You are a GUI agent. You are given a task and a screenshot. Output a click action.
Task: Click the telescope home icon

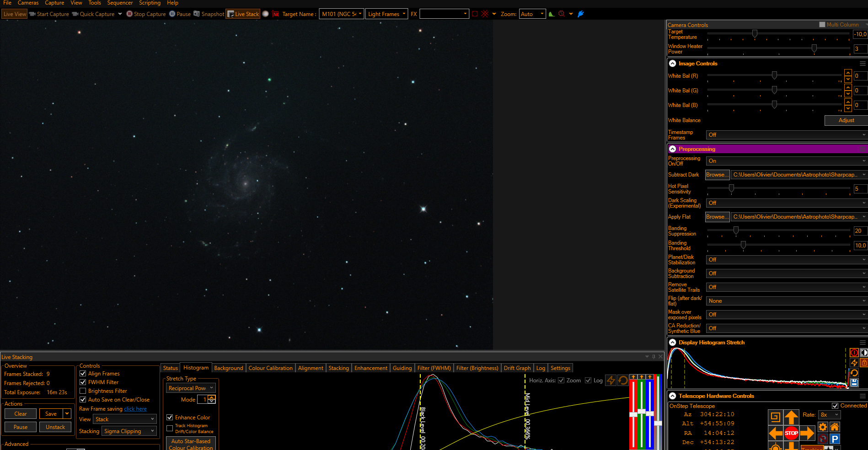click(x=835, y=427)
